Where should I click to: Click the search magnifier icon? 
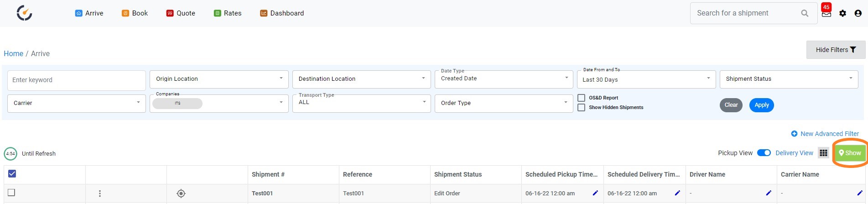coord(805,13)
